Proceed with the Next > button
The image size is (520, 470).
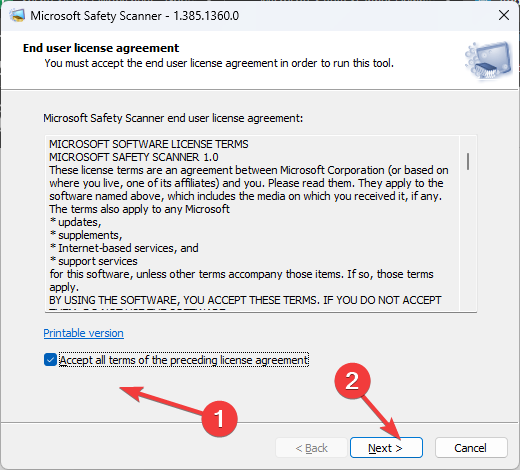pyautogui.click(x=386, y=448)
